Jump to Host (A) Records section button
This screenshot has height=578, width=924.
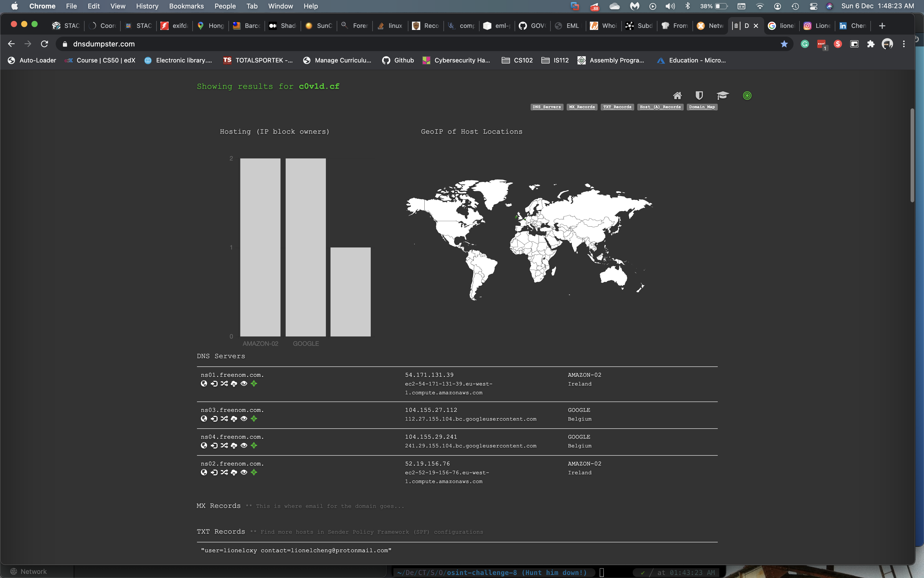coord(660,107)
